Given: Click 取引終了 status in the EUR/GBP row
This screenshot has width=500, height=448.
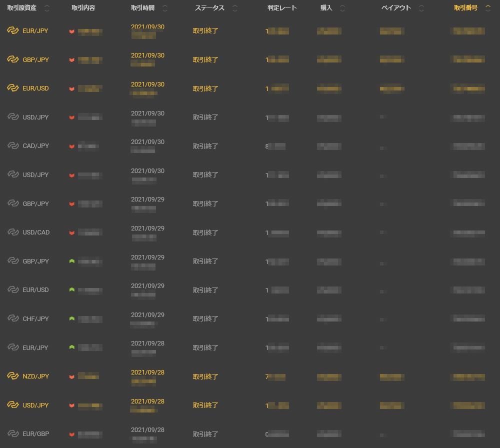Looking at the screenshot, I should click(205, 434).
